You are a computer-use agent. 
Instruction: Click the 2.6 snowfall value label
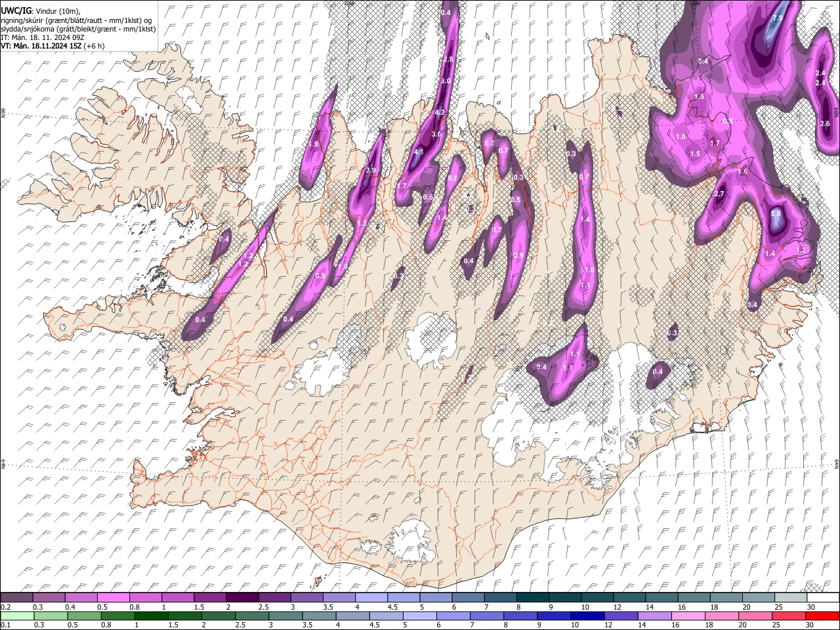point(826,124)
